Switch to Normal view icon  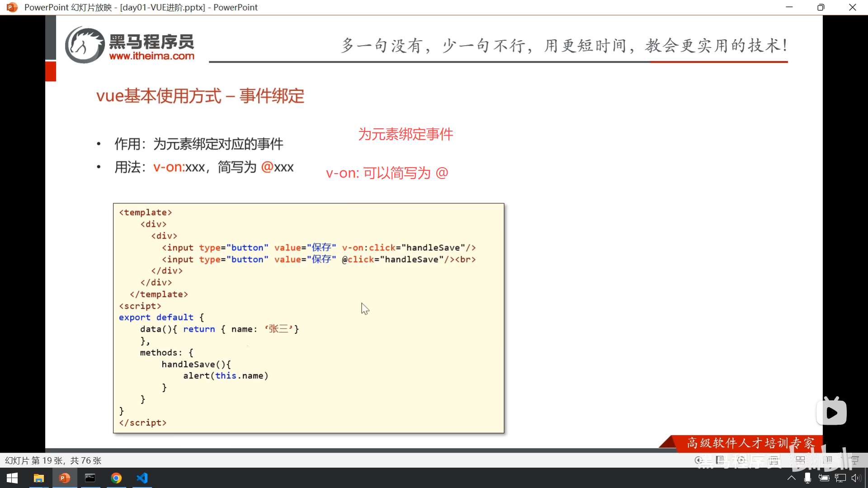point(774,460)
